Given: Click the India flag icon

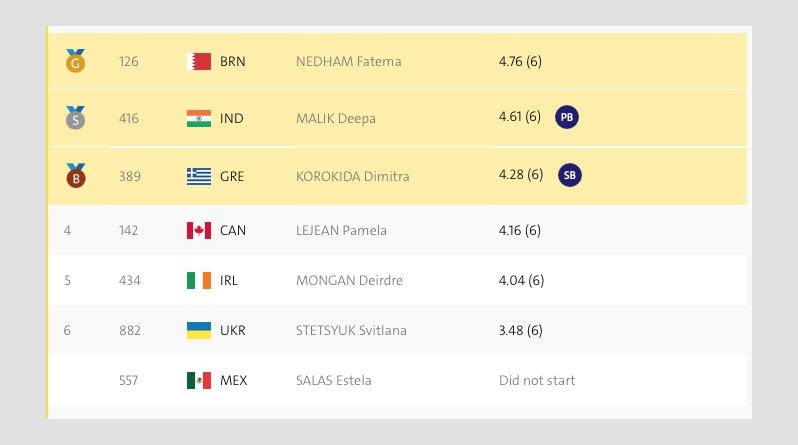Looking at the screenshot, I should click(x=199, y=118).
